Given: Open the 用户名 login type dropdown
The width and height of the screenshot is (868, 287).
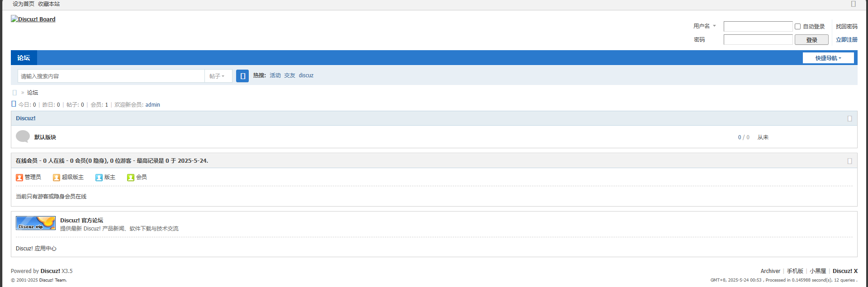Looking at the screenshot, I should point(705,26).
